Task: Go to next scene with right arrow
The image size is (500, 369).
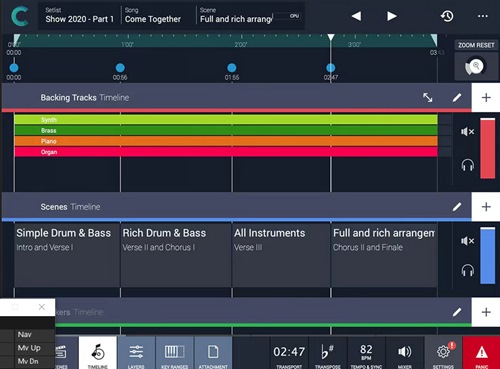Action: point(392,16)
